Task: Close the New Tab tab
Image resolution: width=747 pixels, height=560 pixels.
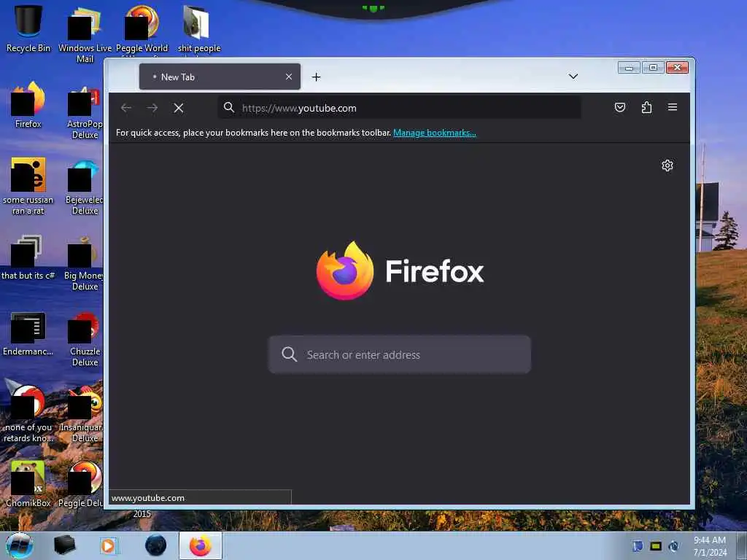Action: click(289, 77)
